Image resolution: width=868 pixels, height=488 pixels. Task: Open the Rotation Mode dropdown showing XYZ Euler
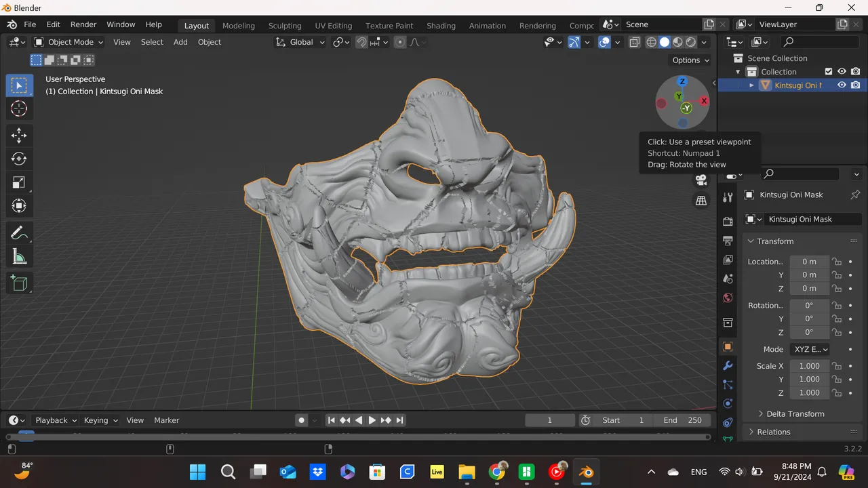coord(810,349)
